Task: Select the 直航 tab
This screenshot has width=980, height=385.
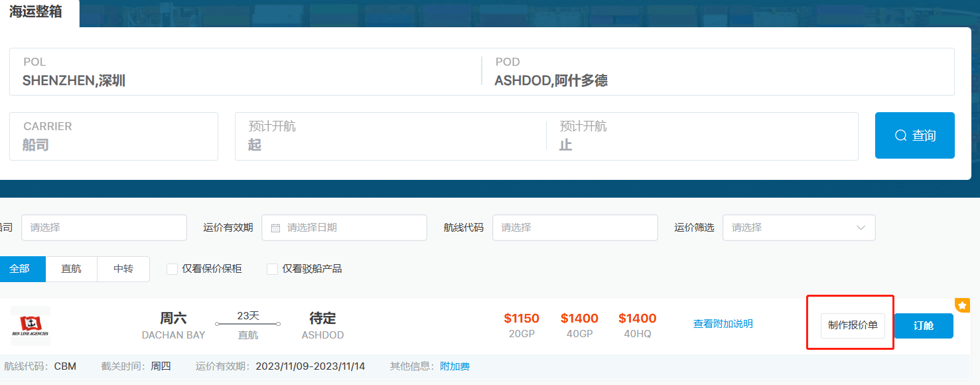Action: click(x=71, y=269)
